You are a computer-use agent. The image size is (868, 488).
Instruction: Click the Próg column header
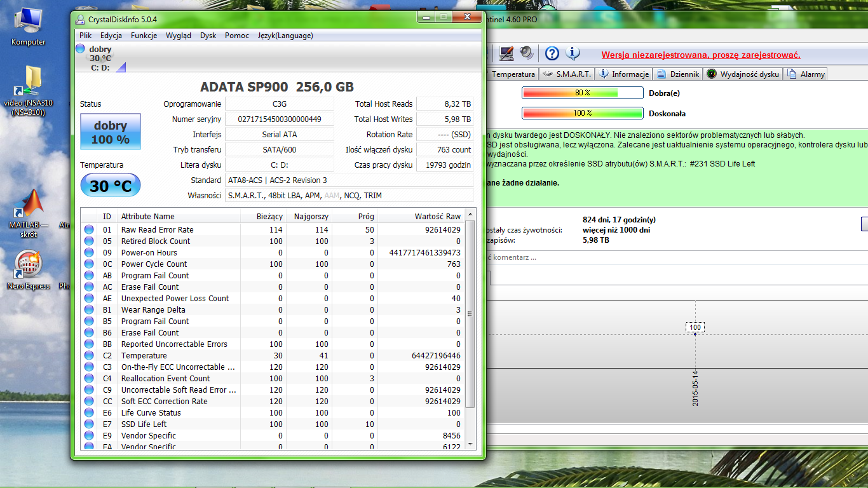coord(355,216)
